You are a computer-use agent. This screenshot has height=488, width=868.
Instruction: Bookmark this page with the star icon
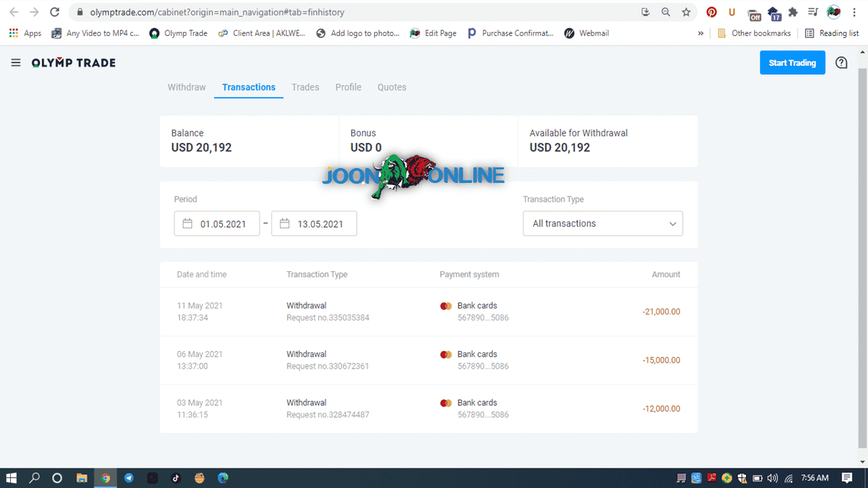(686, 12)
